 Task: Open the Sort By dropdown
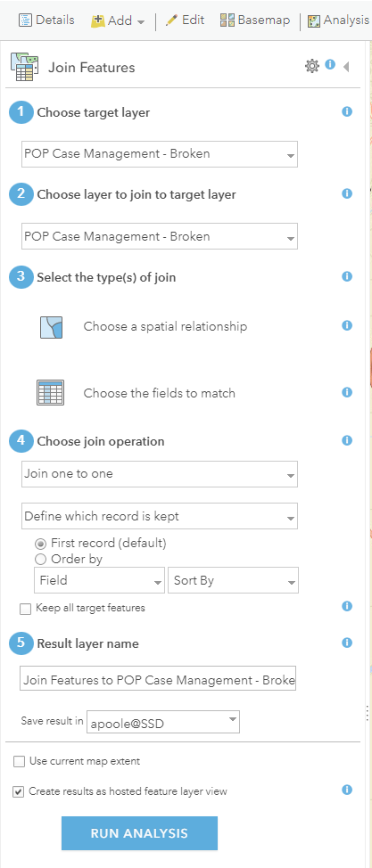coord(234,581)
